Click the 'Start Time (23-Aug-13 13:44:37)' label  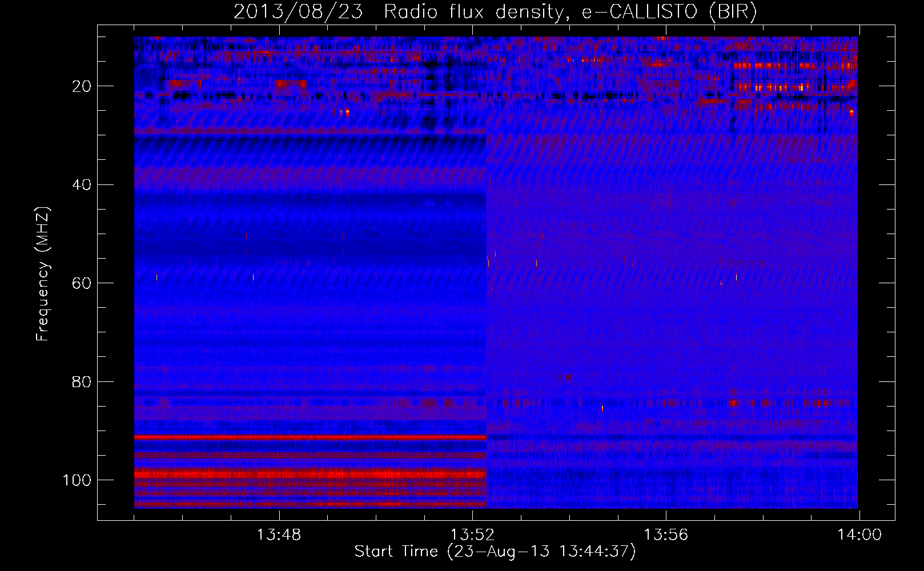tap(495, 552)
